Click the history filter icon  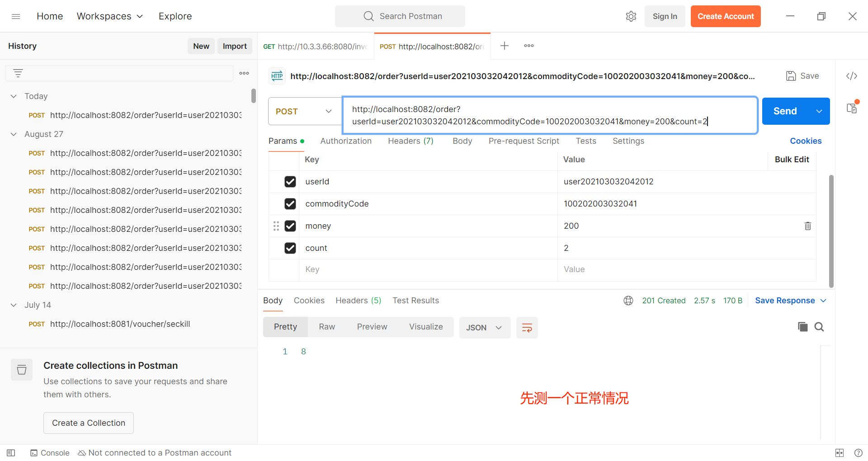click(x=18, y=73)
